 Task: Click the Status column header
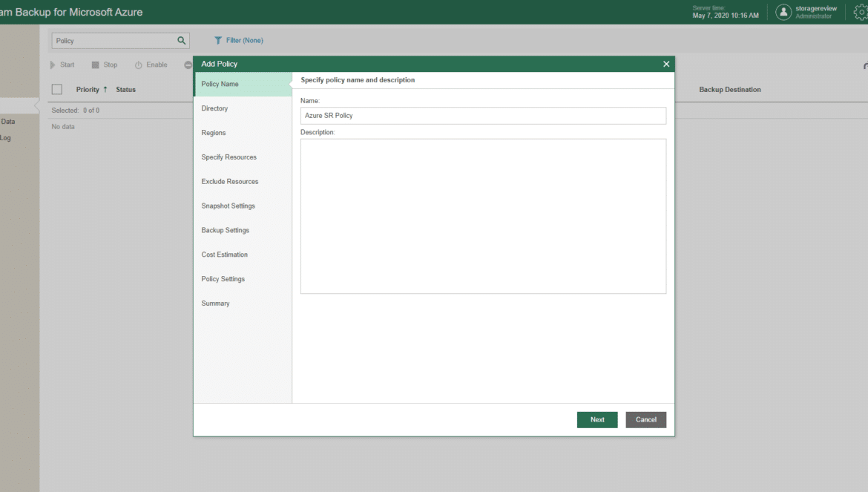click(125, 89)
